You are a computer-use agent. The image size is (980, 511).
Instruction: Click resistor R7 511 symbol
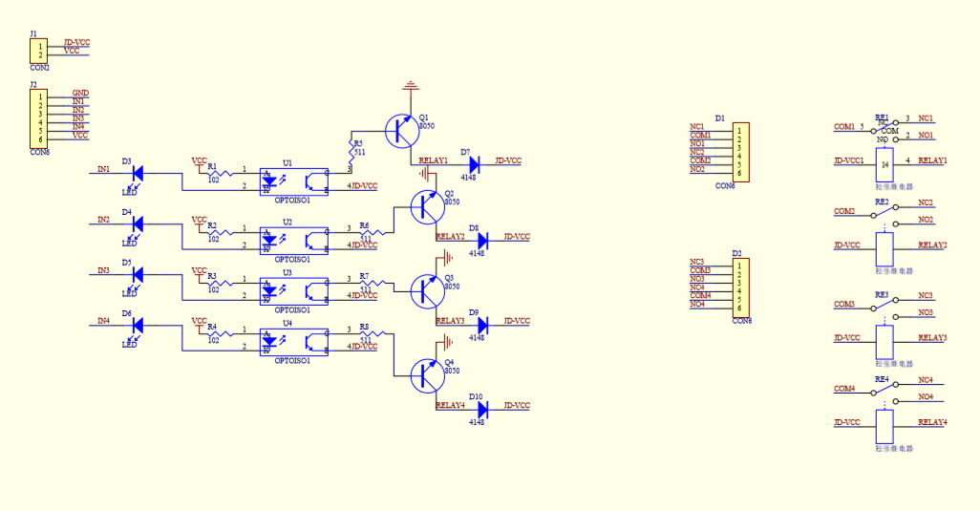373,283
